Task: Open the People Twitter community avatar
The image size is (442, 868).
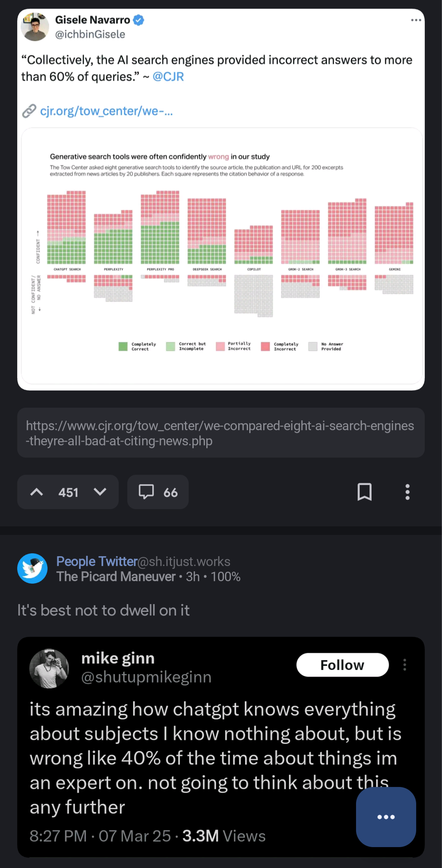Action: click(32, 568)
